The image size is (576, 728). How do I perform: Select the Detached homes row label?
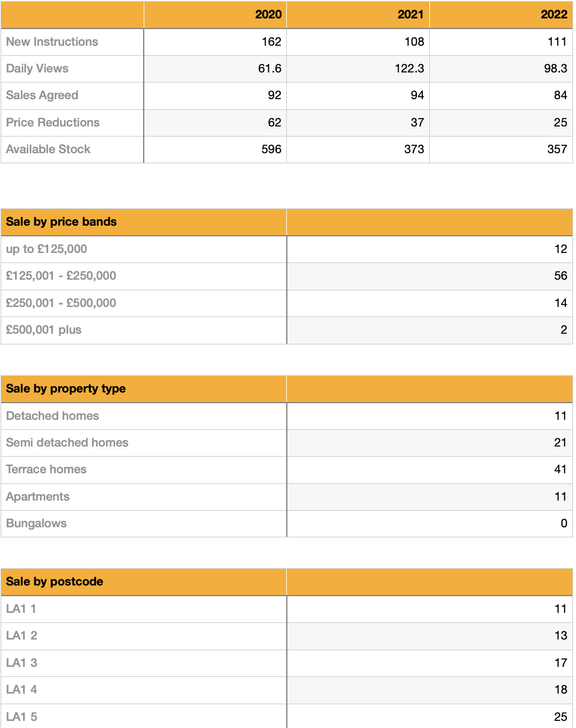(52, 416)
